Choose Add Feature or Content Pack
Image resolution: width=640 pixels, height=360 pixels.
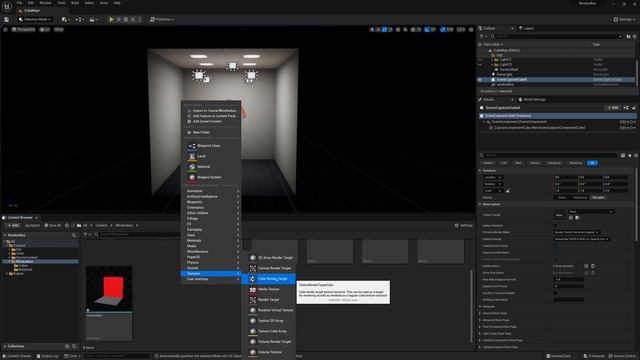(x=211, y=116)
